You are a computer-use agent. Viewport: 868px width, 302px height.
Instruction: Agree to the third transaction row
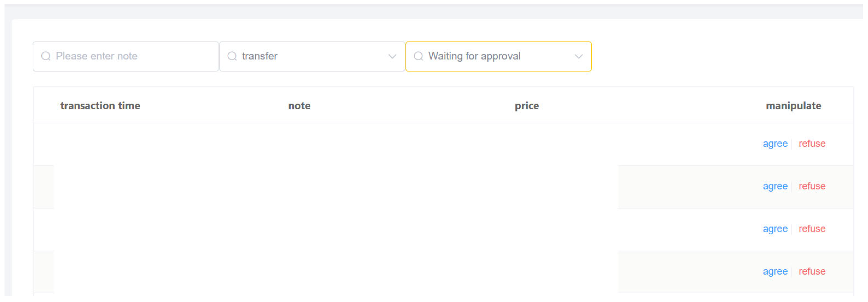[x=775, y=229]
